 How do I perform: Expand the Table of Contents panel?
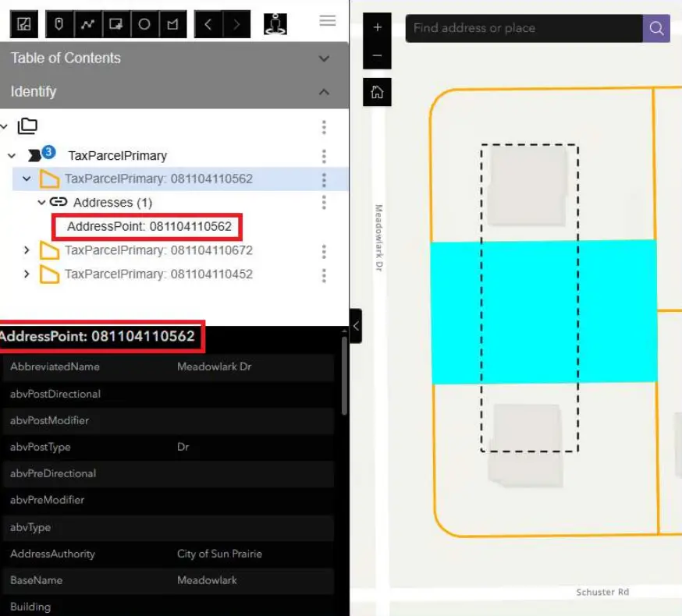(324, 58)
